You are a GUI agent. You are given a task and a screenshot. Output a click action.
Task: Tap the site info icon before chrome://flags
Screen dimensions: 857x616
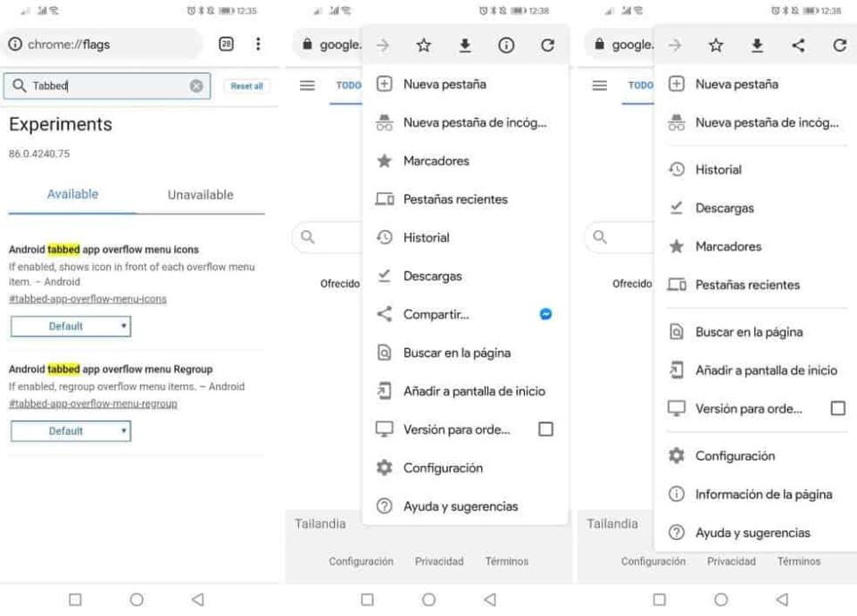(x=15, y=45)
